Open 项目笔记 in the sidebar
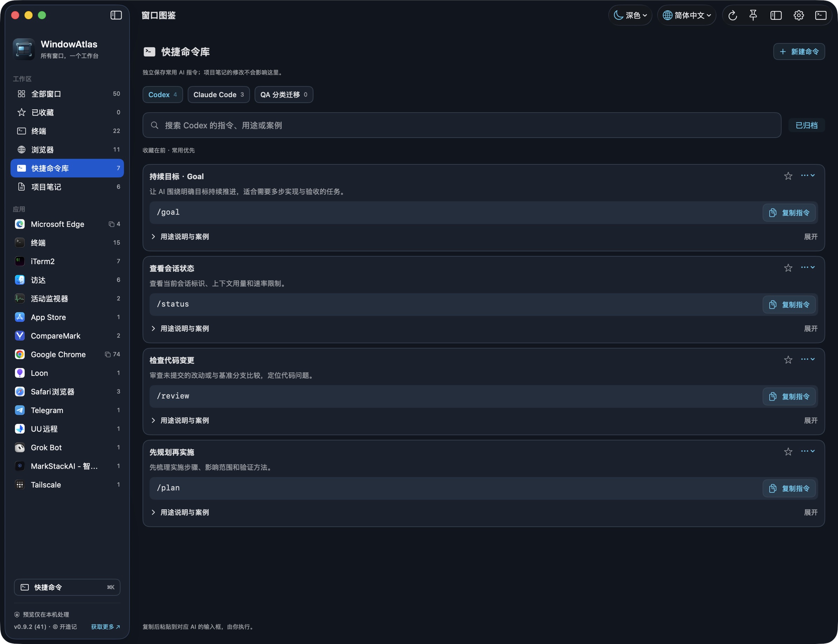Image resolution: width=838 pixels, height=644 pixels. pos(67,187)
